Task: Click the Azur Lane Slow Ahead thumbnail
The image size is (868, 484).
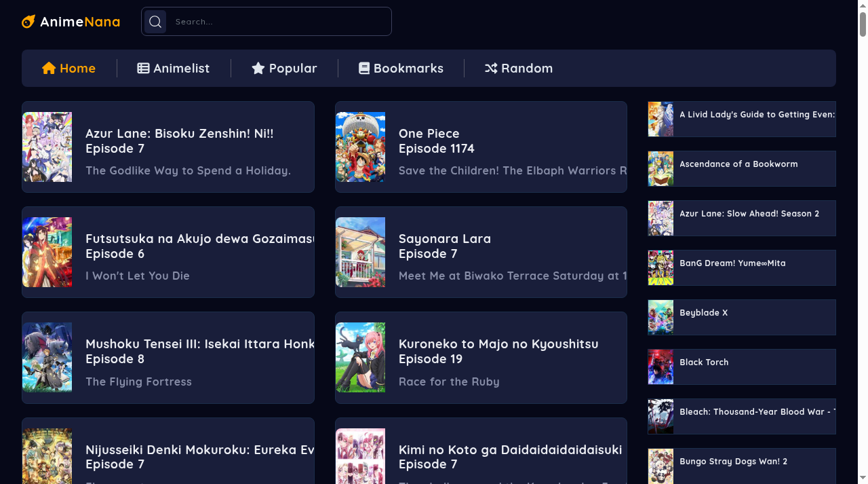Action: pyautogui.click(x=660, y=218)
